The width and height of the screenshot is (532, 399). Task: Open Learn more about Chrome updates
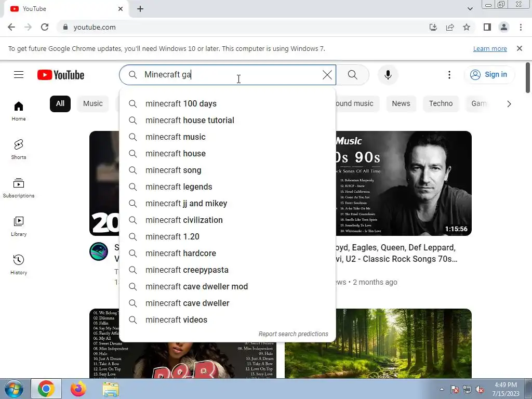[490, 48]
